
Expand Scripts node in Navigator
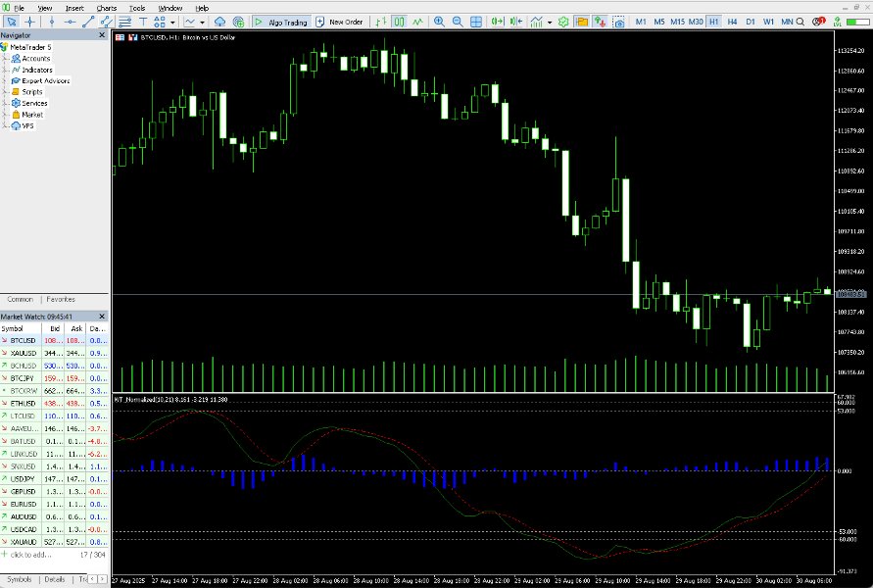click(5, 92)
